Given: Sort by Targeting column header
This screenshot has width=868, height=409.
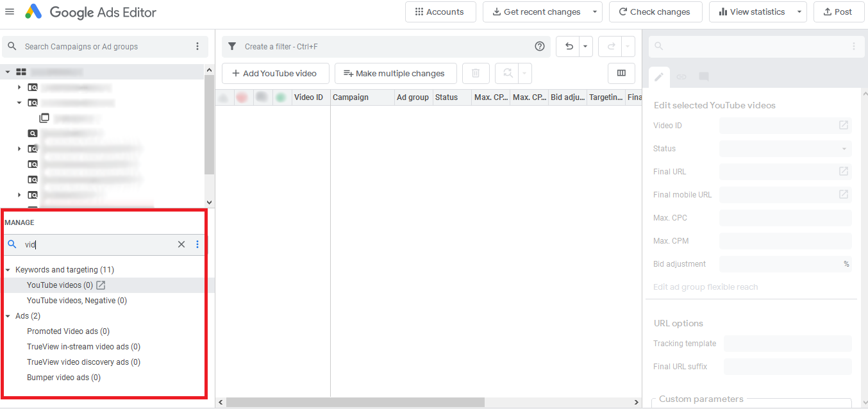Looking at the screenshot, I should point(606,97).
